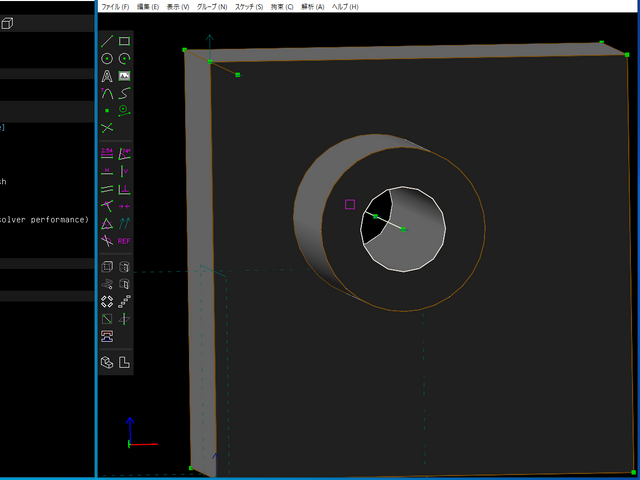Select the rectangle sketch tool
Viewport: 640px width, 480px height.
click(124, 41)
